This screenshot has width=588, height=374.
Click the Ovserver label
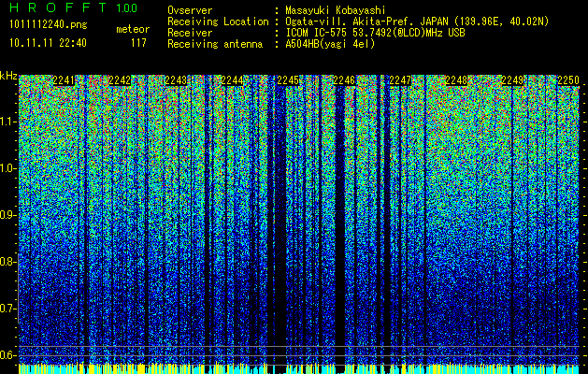click(x=190, y=10)
